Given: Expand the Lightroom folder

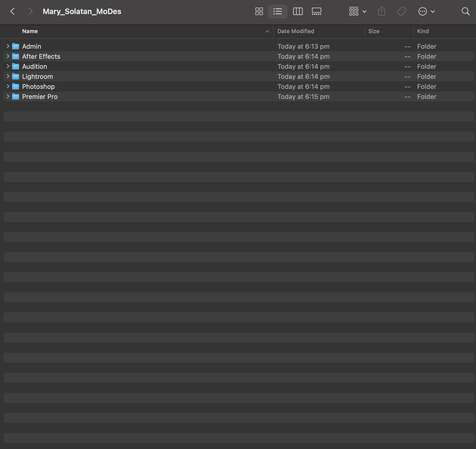Looking at the screenshot, I should pos(8,76).
